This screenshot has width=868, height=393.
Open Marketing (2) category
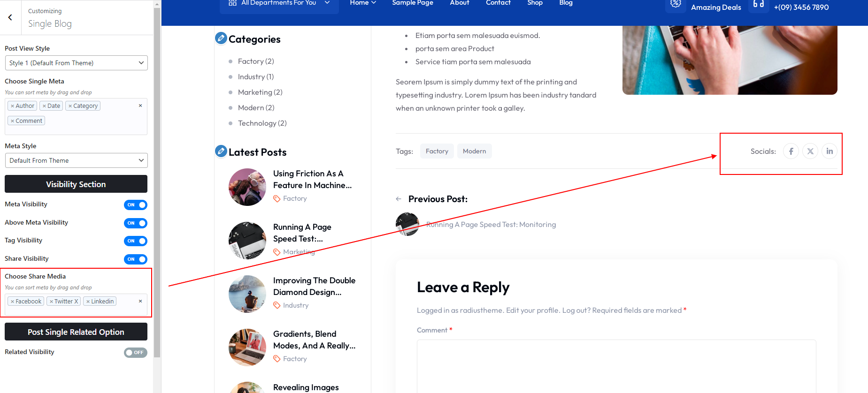(260, 92)
